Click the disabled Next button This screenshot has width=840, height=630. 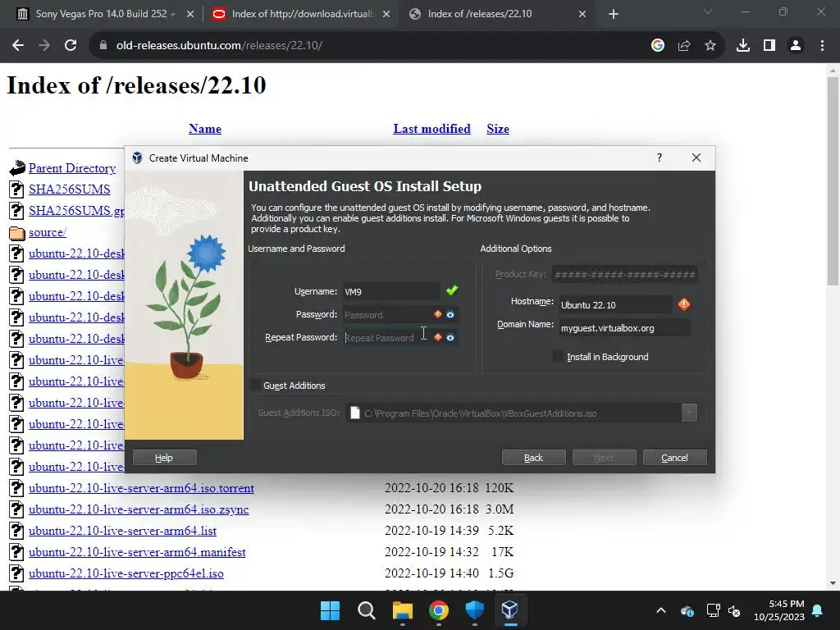(604, 458)
